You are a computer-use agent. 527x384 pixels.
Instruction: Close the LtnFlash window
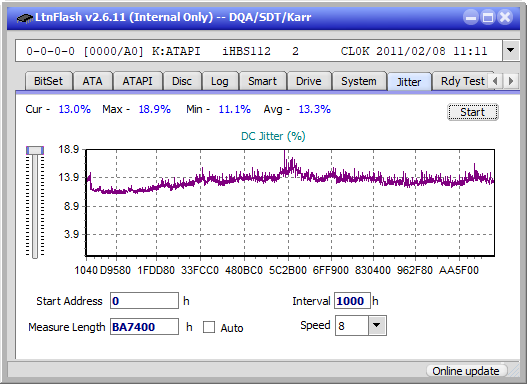click(505, 17)
